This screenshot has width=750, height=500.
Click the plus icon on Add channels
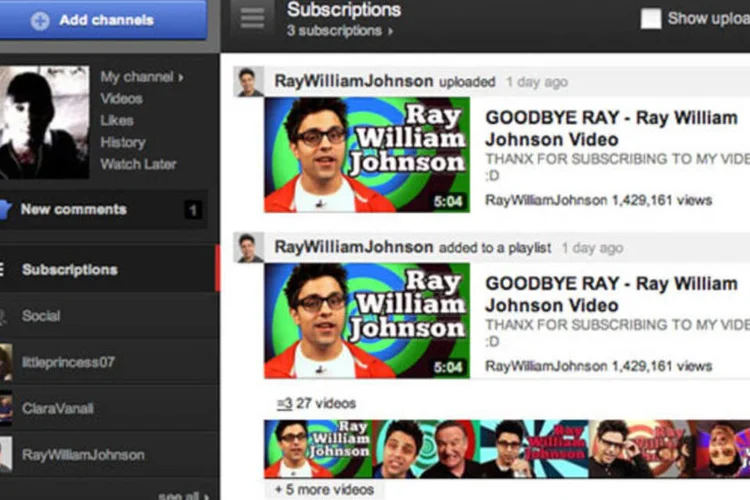(40, 21)
